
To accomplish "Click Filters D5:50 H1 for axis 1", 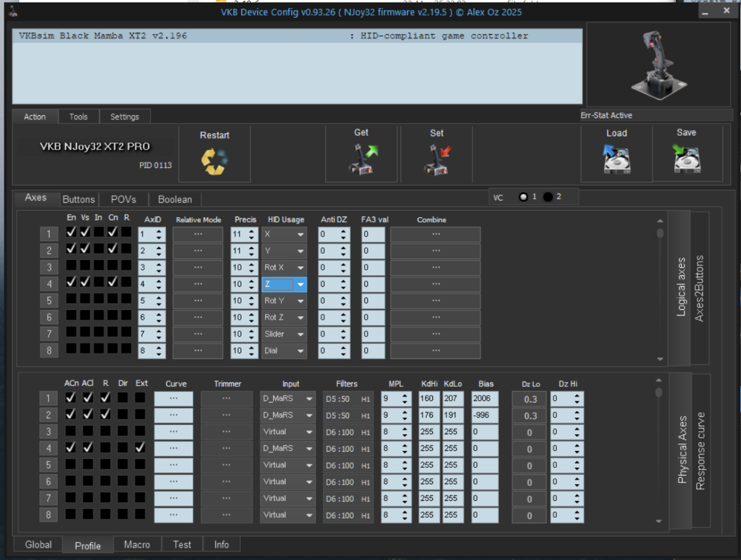I will (348, 399).
